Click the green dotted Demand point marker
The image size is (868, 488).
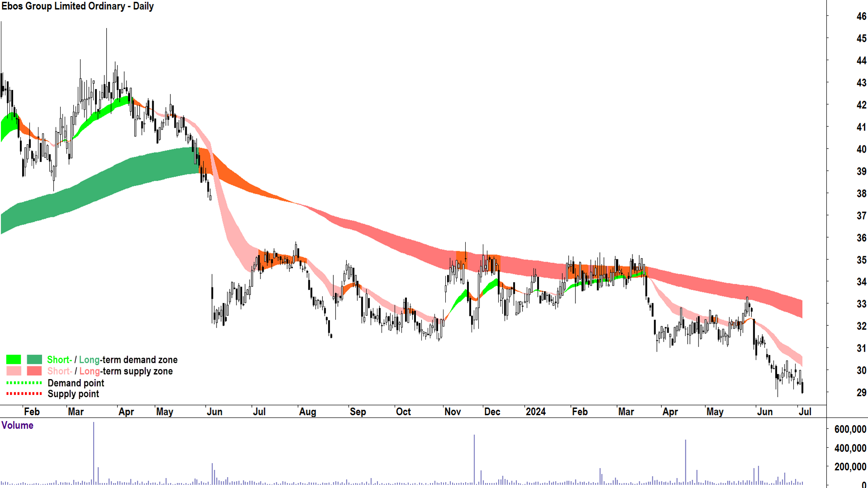(24, 383)
